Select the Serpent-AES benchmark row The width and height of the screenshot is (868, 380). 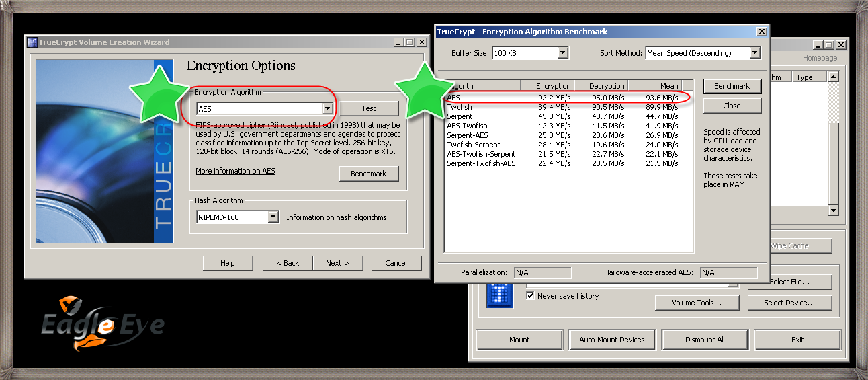(568, 135)
